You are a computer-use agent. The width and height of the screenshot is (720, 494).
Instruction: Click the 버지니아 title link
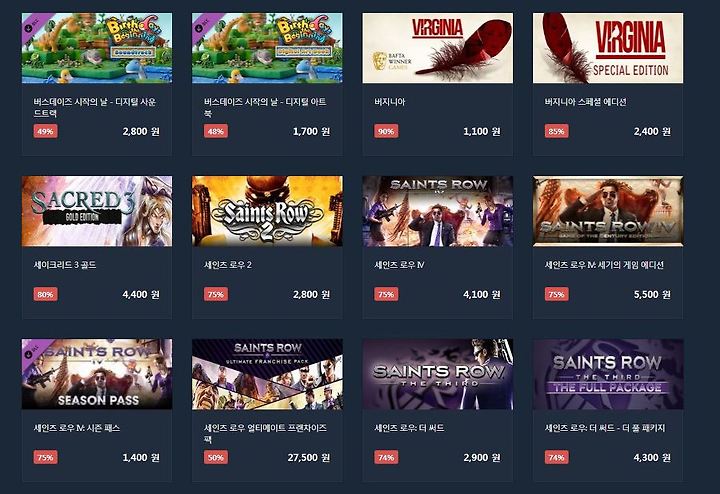coord(390,102)
